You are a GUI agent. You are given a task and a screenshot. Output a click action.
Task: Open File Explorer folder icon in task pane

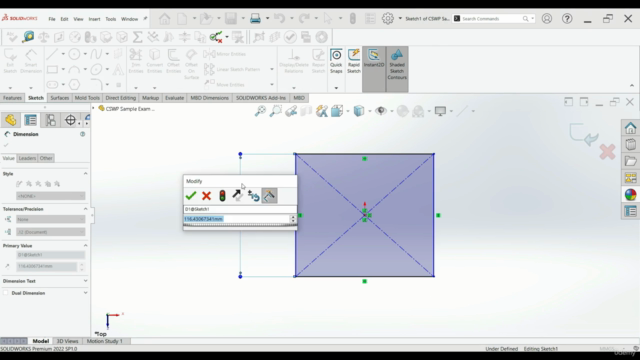pos(630,161)
